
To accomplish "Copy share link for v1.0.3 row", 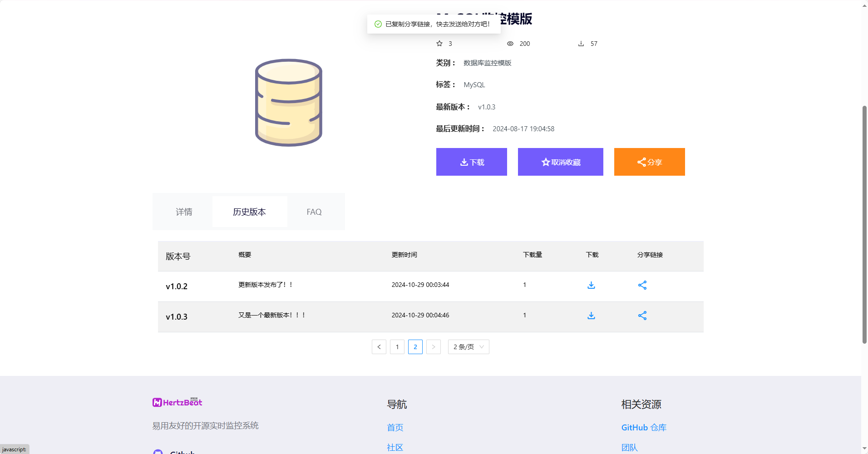I will tap(642, 316).
